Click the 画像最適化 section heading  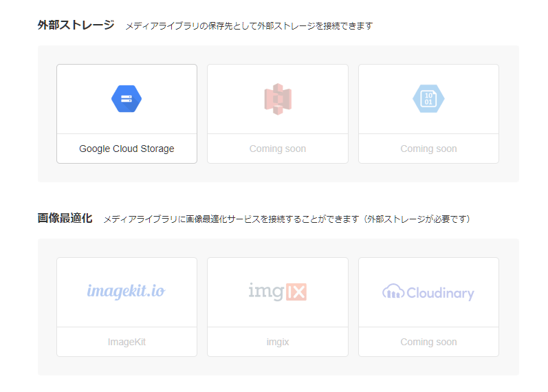pyautogui.click(x=65, y=218)
